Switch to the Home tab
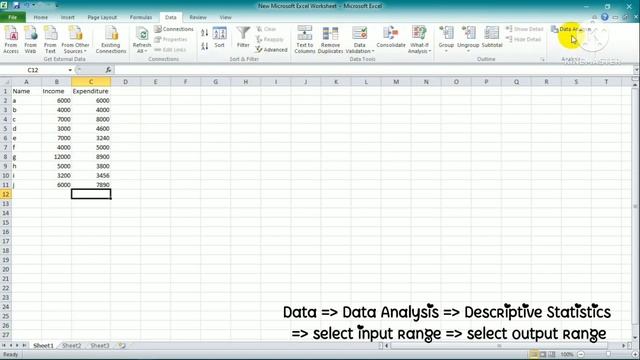Image resolution: width=640 pixels, height=360 pixels. coord(40,17)
